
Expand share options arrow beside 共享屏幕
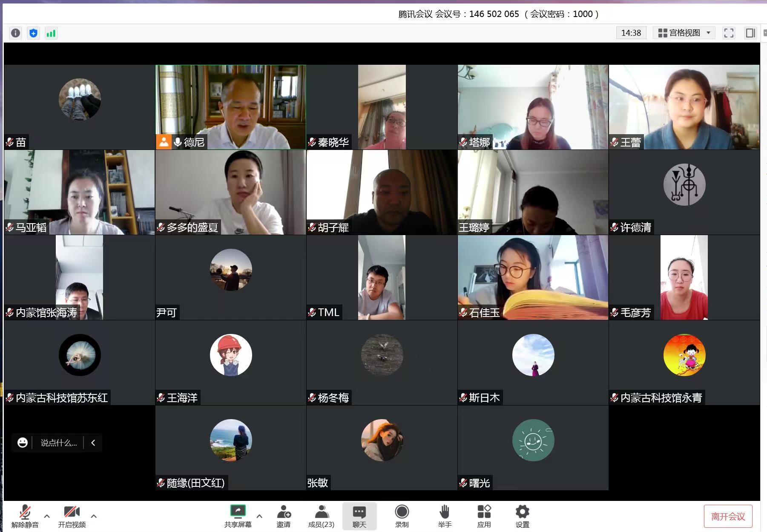pos(259,516)
